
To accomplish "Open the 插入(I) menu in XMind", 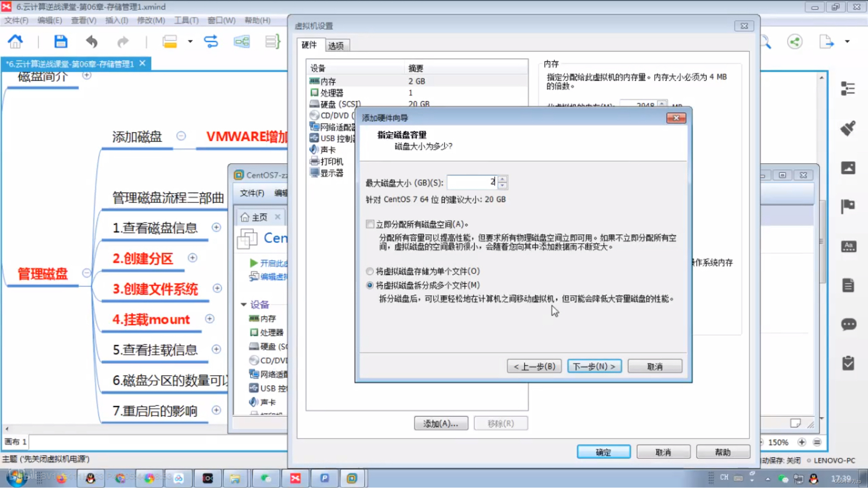I will click(x=116, y=20).
